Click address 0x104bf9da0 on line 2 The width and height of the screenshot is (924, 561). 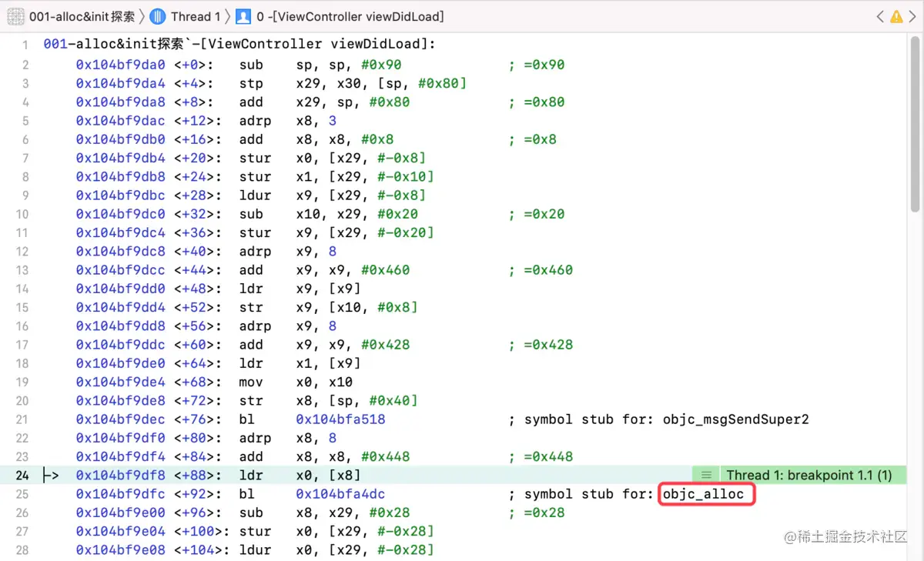click(121, 65)
